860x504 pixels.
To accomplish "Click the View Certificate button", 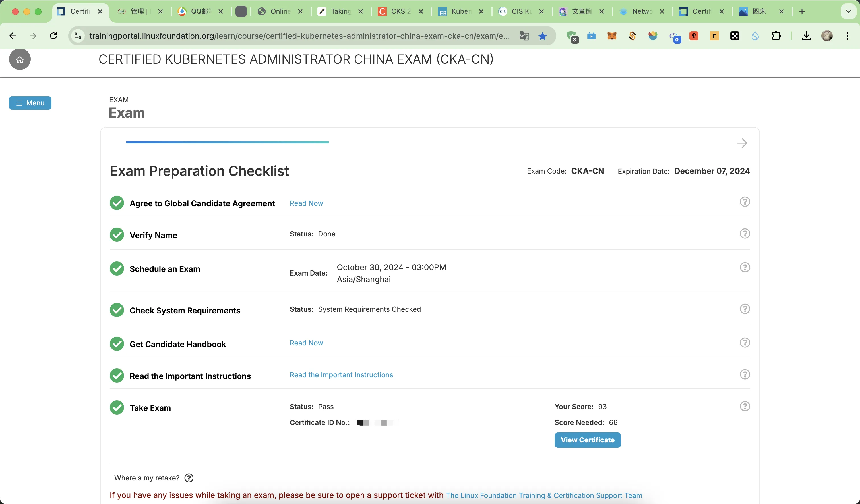I will click(587, 440).
